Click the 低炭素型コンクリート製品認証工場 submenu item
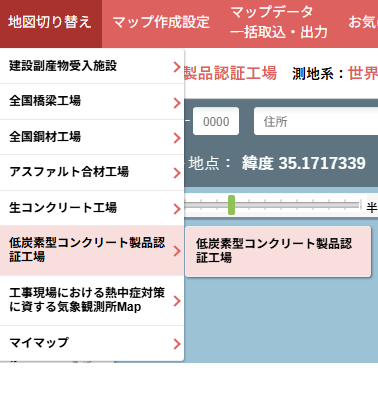This screenshot has width=378, height=411. [278, 251]
